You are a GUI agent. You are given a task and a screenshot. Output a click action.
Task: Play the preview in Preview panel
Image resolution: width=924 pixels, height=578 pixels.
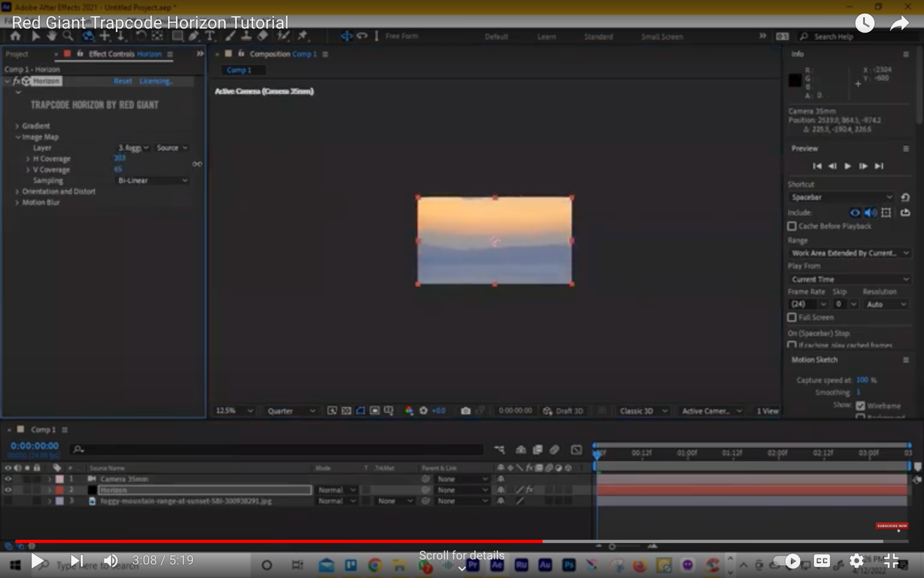847,166
